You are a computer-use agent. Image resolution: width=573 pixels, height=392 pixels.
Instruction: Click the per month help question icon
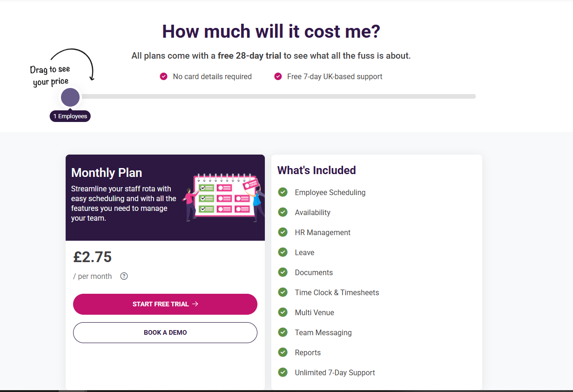(x=124, y=276)
